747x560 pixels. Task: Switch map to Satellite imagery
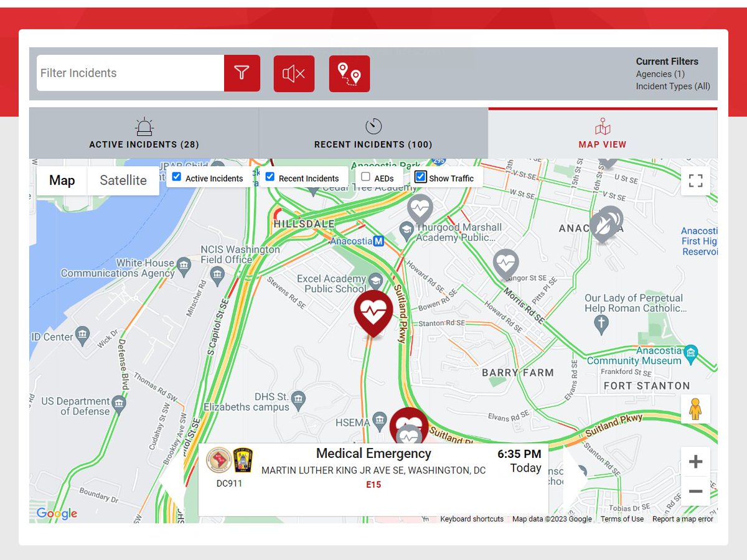point(123,180)
